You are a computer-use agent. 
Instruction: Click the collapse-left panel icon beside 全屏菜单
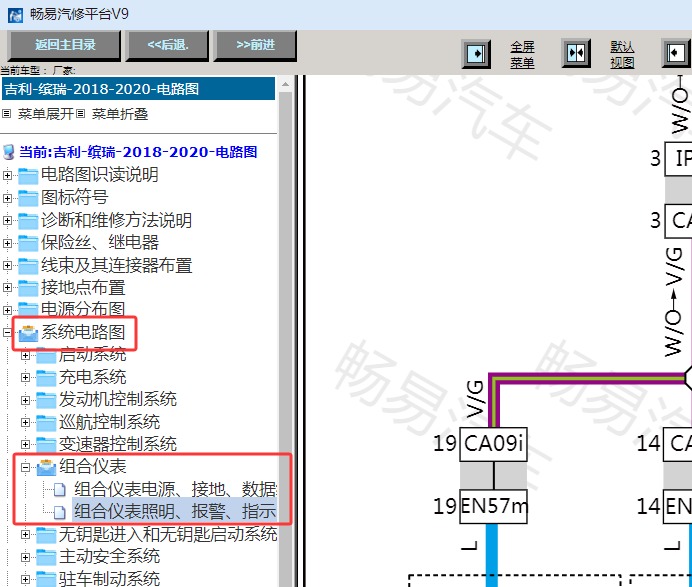[x=476, y=53]
